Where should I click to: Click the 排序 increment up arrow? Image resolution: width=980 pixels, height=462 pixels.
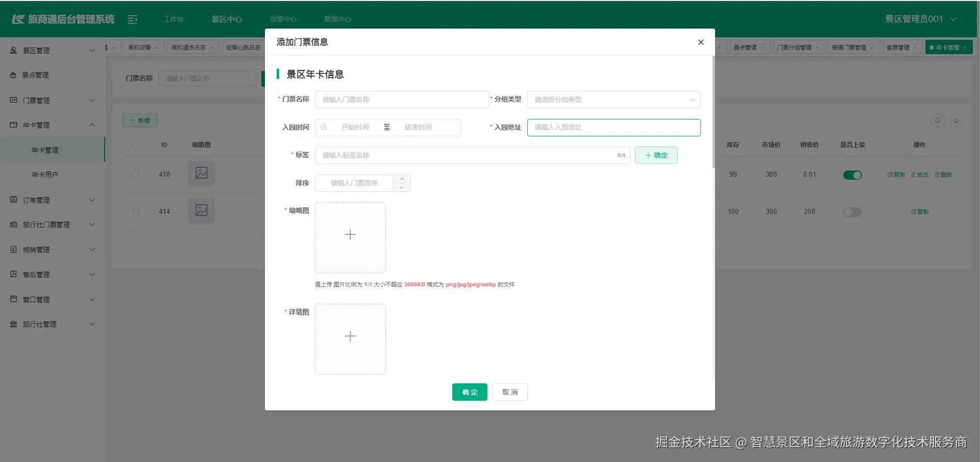(402, 179)
